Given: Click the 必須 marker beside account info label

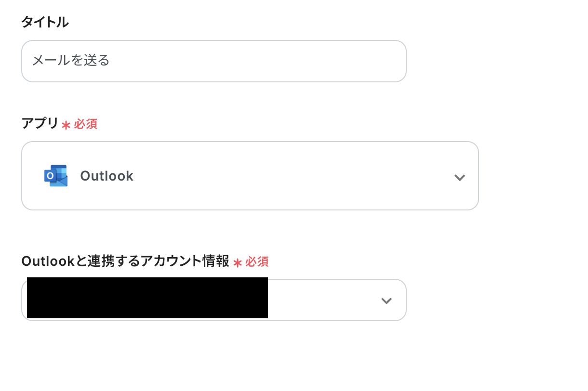Looking at the screenshot, I should (x=257, y=262).
